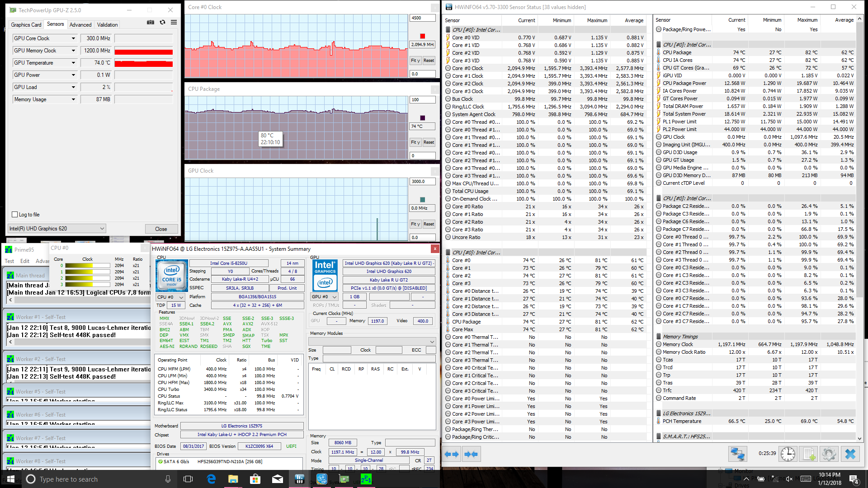This screenshot has height=488, width=868.
Task: Click the collapse-left arrows icon in HWiNFO sensors
Action: coord(452,454)
